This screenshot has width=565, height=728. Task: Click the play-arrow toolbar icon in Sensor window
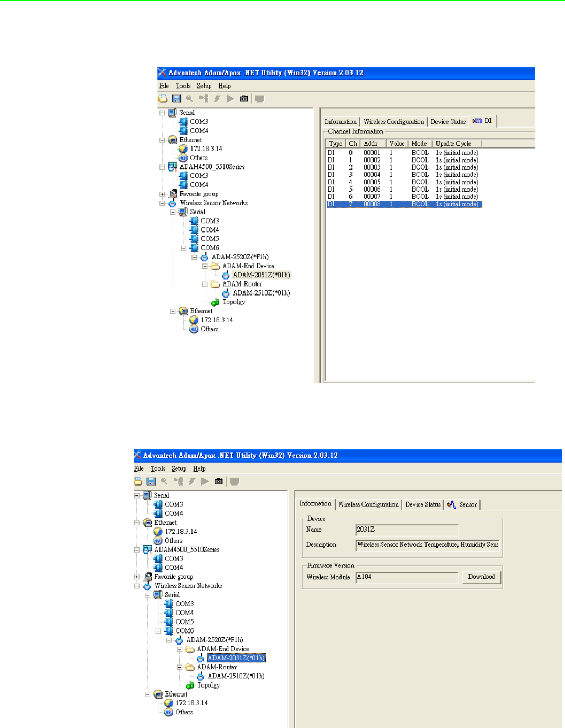point(205,481)
